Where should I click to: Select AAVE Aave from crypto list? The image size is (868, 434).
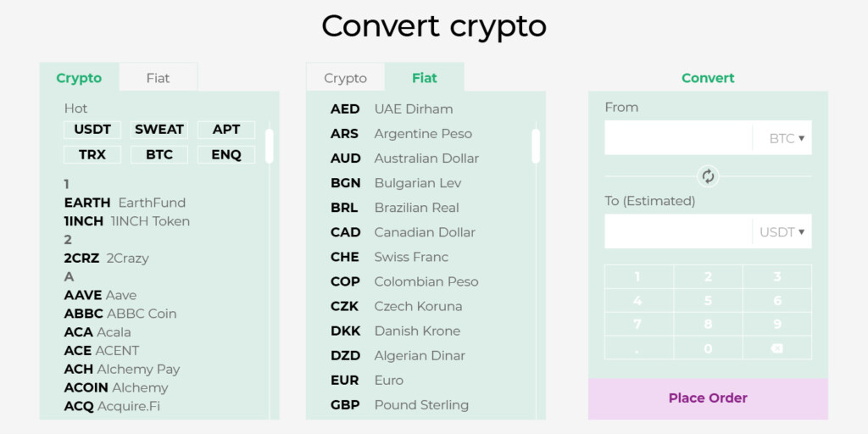tap(100, 295)
